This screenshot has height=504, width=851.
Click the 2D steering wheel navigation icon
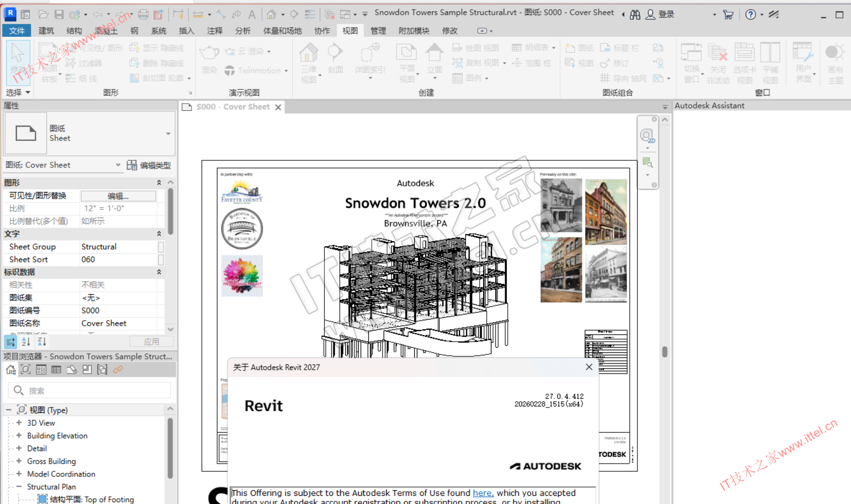click(x=647, y=136)
